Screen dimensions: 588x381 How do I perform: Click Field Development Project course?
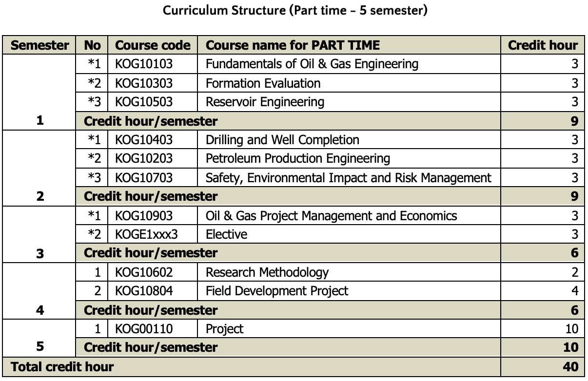(x=277, y=291)
